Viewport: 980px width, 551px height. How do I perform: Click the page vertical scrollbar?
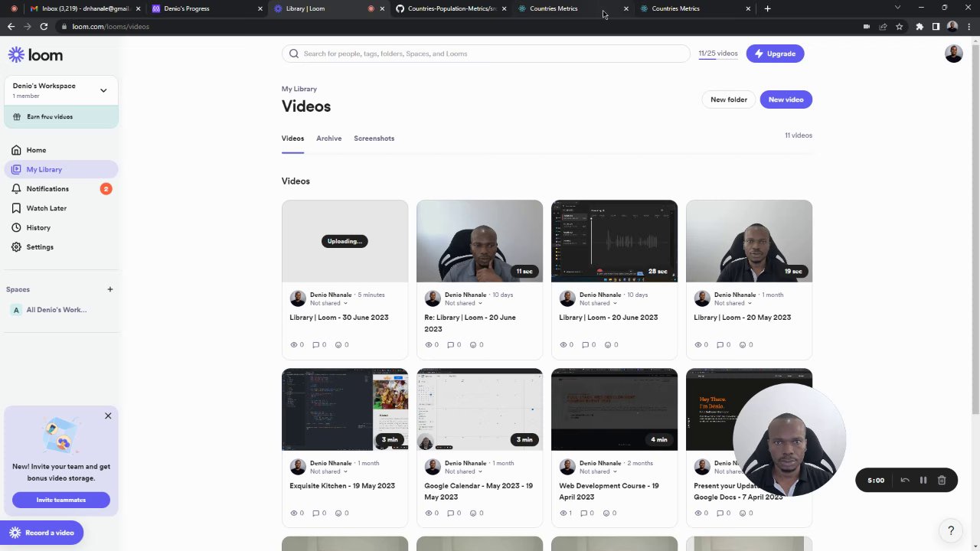(x=975, y=230)
